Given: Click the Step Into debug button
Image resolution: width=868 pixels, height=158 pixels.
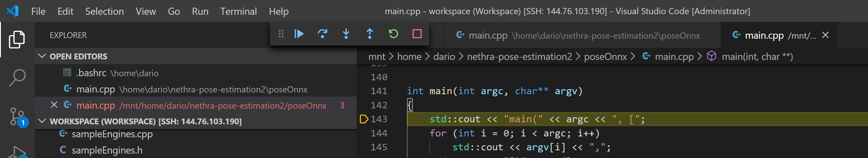Looking at the screenshot, I should click(x=346, y=34).
